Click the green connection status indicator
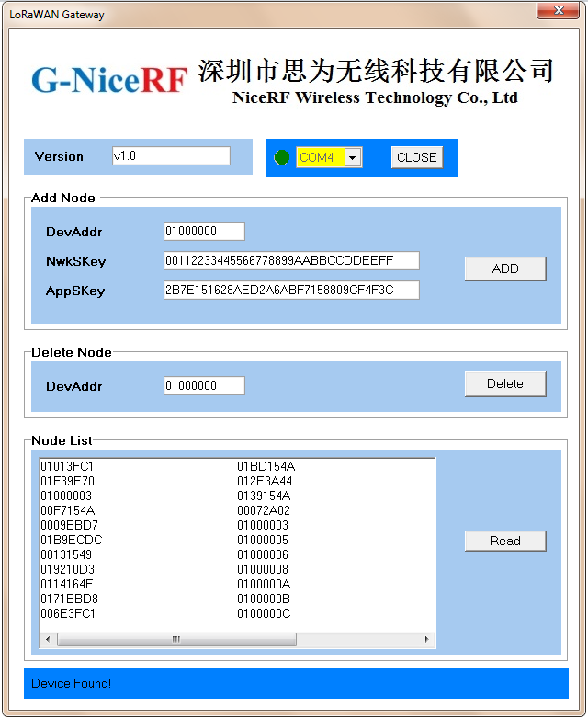 coord(281,157)
